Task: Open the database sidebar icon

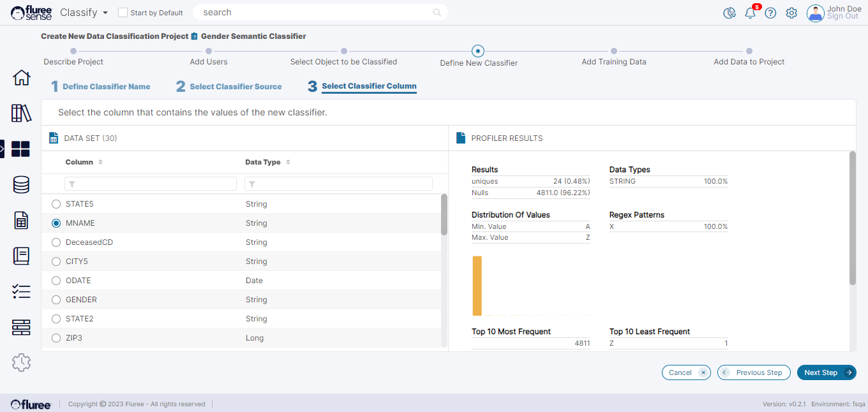Action: [x=21, y=185]
